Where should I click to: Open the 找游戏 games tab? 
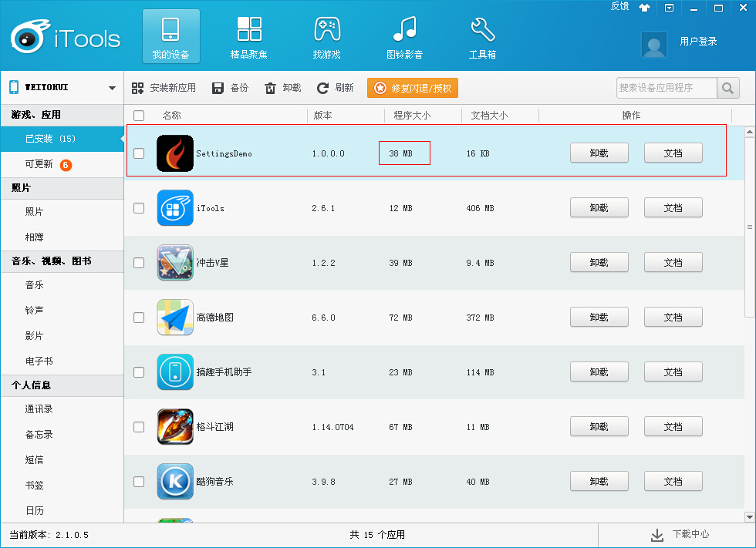[x=327, y=36]
